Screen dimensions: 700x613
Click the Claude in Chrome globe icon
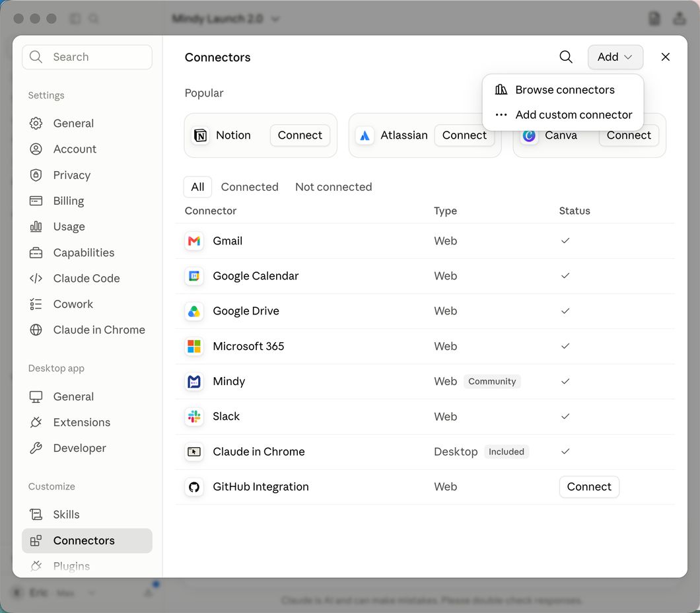tap(36, 330)
